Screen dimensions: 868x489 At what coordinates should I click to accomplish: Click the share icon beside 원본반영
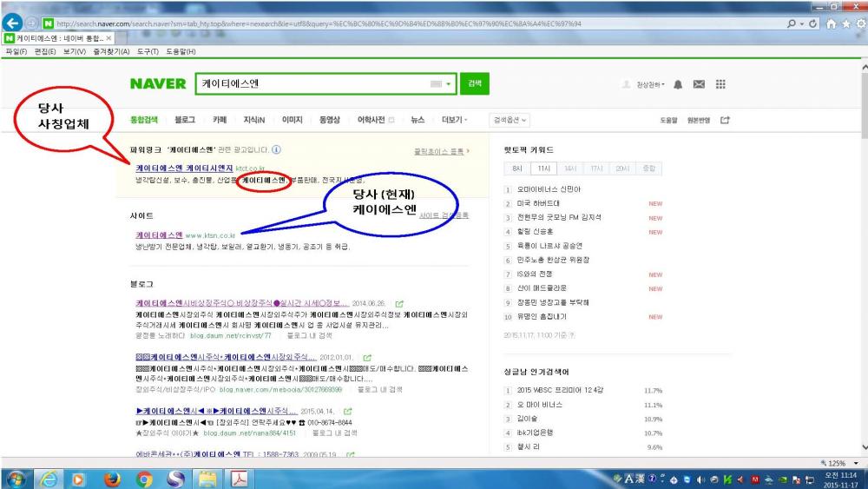725,120
